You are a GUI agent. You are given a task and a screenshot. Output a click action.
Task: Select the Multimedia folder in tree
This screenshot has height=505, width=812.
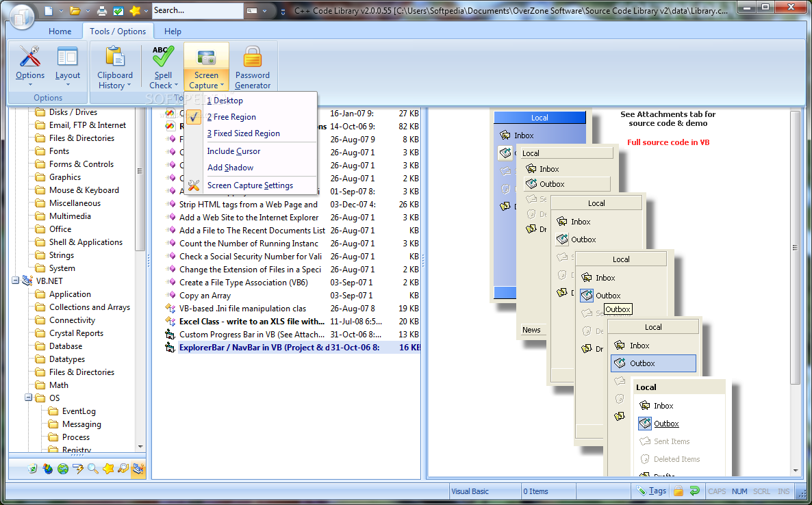tap(70, 216)
